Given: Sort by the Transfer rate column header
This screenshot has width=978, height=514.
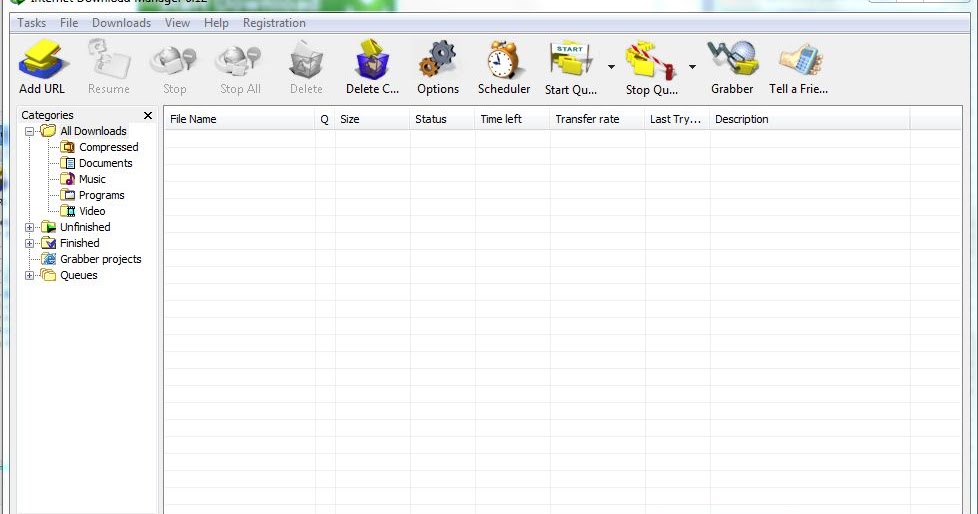Looking at the screenshot, I should point(597,119).
